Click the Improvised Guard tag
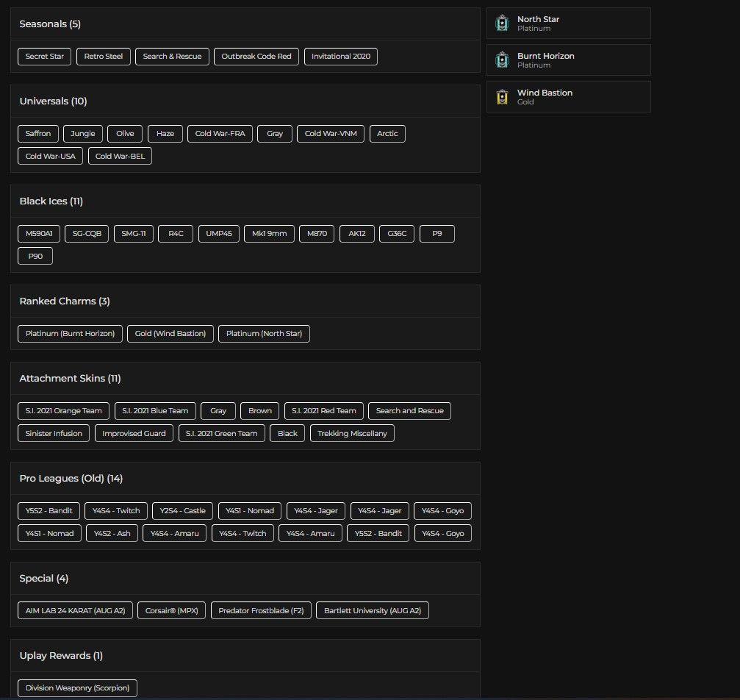The height and width of the screenshot is (700, 740). click(x=134, y=434)
